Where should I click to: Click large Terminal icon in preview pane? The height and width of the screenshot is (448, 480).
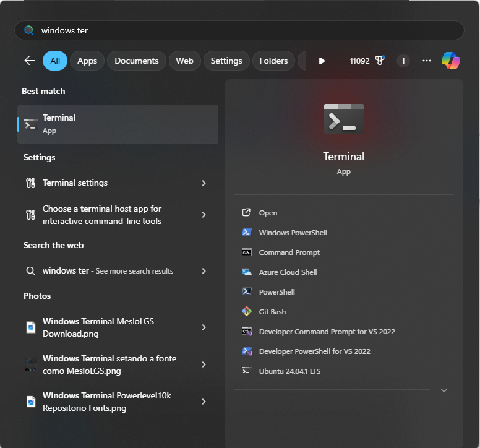click(344, 119)
